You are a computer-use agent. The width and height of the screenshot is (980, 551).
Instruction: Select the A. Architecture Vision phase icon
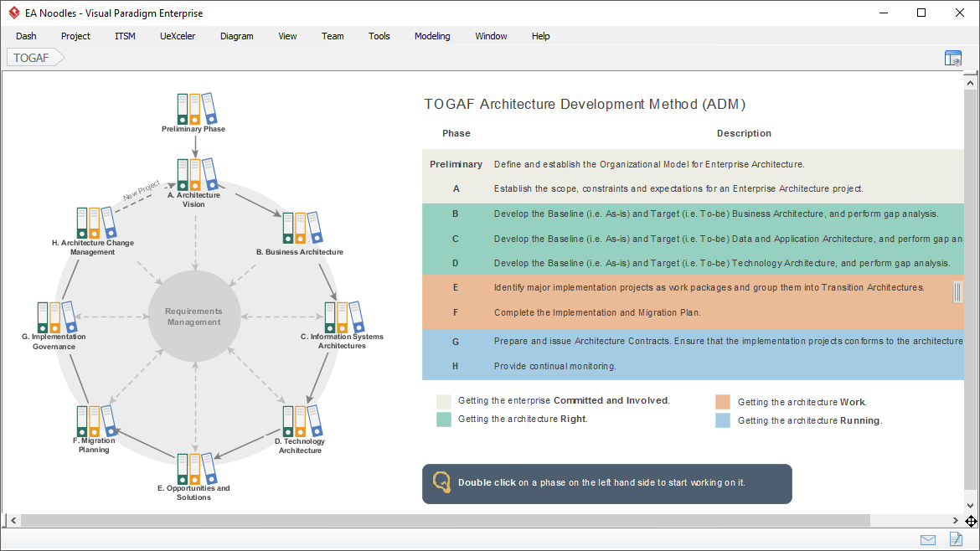coord(195,174)
